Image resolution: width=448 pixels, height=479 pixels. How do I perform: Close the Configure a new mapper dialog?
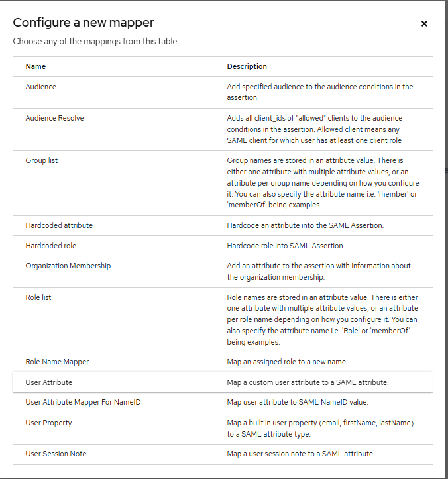point(424,23)
